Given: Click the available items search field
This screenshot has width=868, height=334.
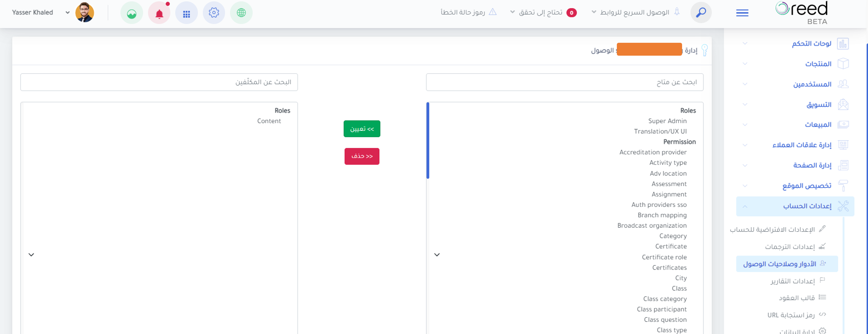Looking at the screenshot, I should click(564, 82).
